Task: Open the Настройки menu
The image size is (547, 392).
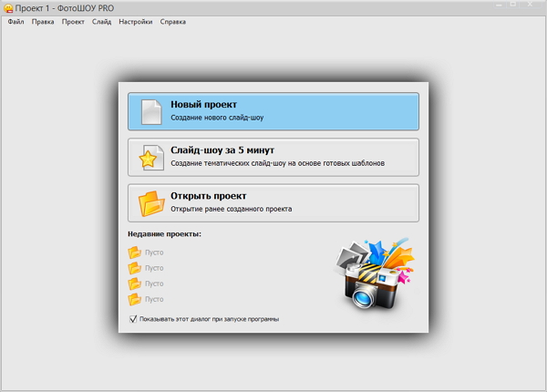Action: point(135,22)
